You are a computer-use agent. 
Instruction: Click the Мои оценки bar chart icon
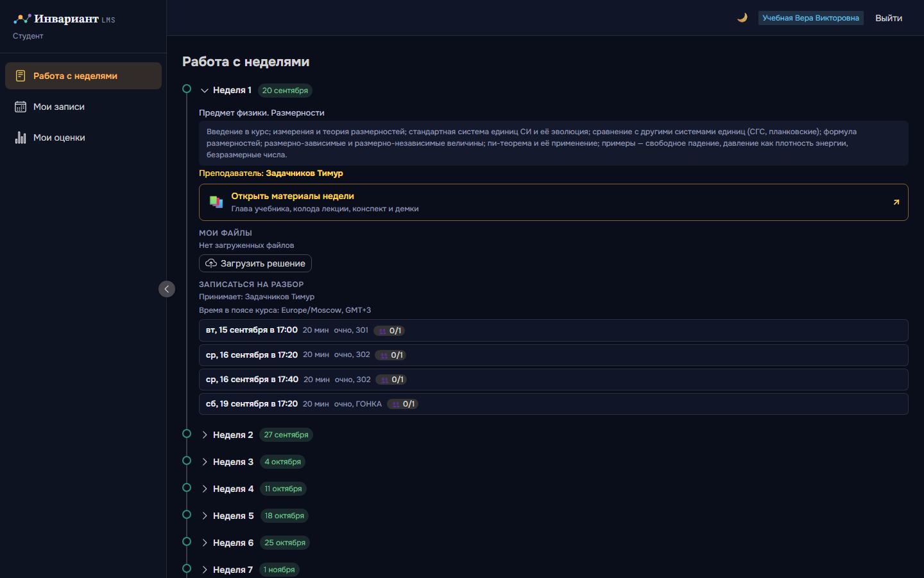pos(21,137)
